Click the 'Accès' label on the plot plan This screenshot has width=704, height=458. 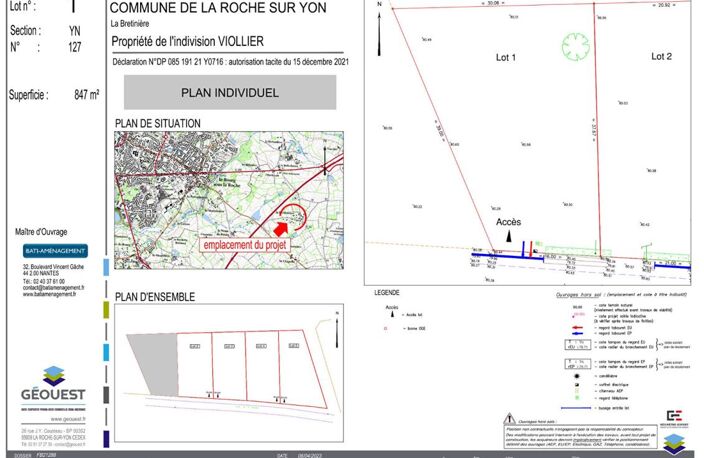coord(508,222)
